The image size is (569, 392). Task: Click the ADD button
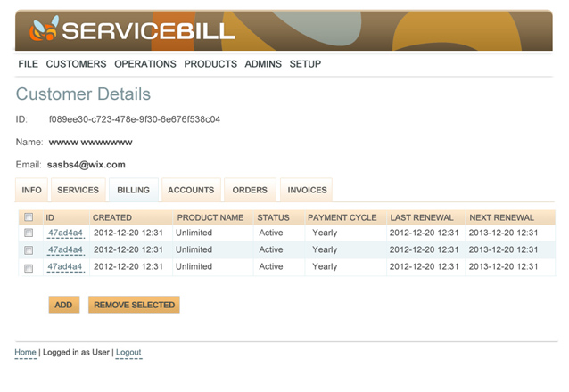pos(64,305)
